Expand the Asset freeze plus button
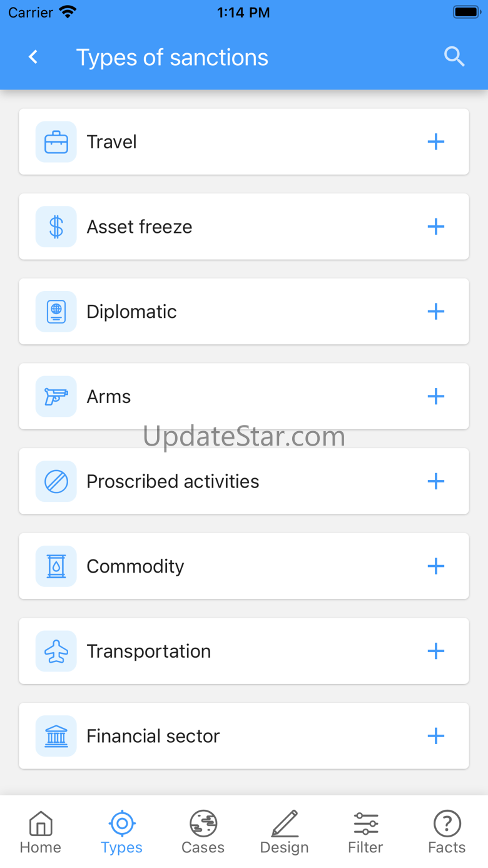Image resolution: width=488 pixels, height=868 pixels. (435, 227)
